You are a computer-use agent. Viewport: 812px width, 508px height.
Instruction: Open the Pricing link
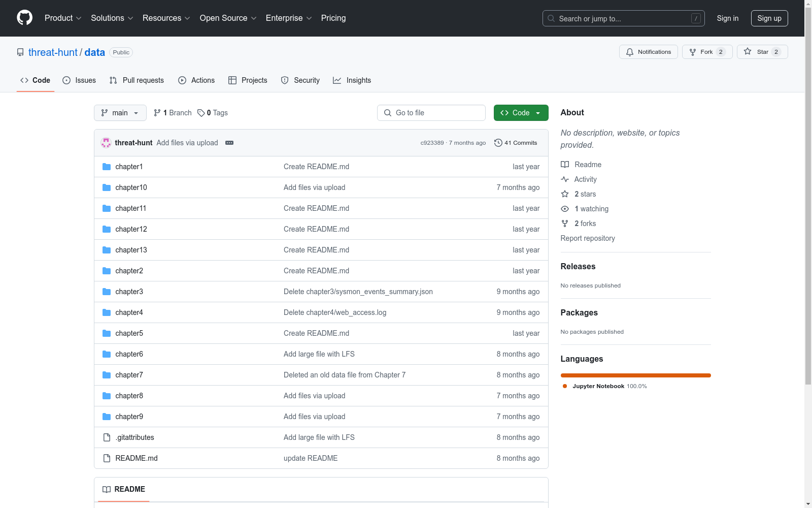click(x=333, y=18)
